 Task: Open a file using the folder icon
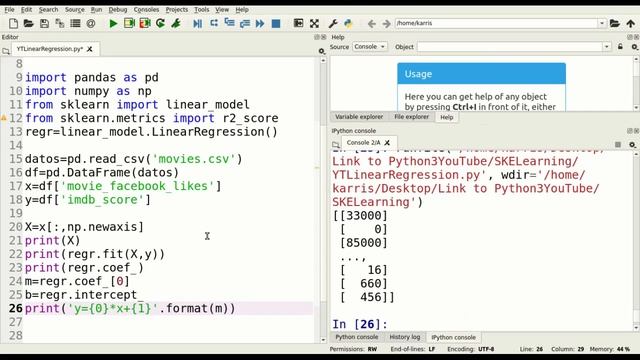[x=28, y=24]
